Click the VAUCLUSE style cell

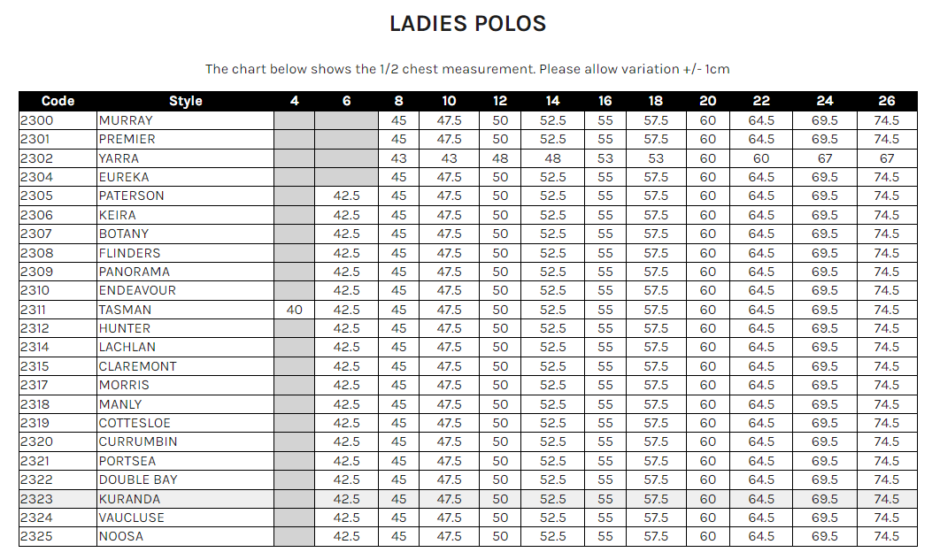tap(132, 518)
